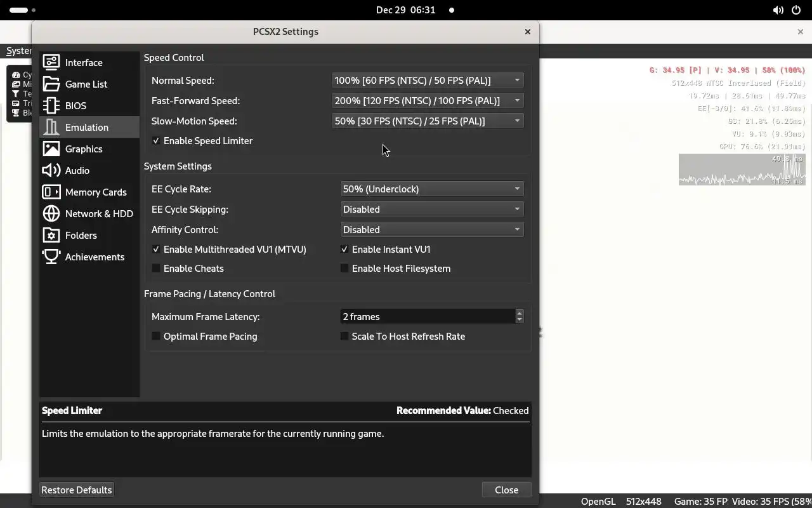Click the Achievements trophy icon
The image size is (812, 508).
click(51, 257)
